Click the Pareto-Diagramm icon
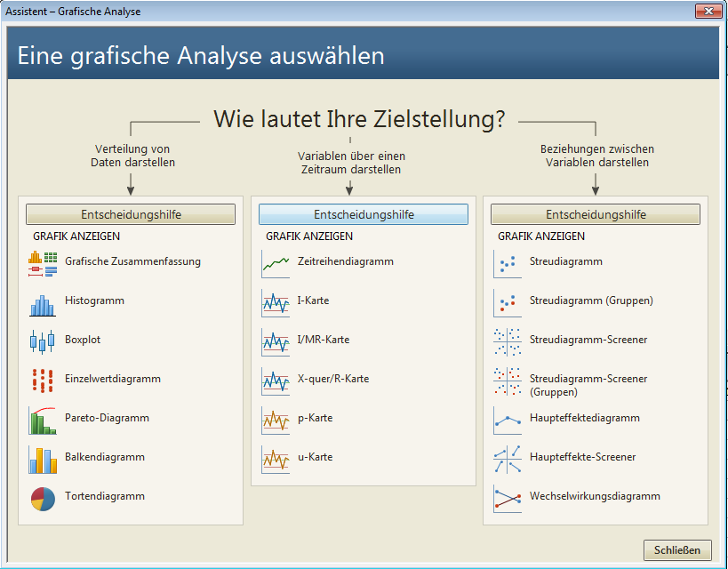Viewport: 728px width, 569px height. (x=43, y=421)
